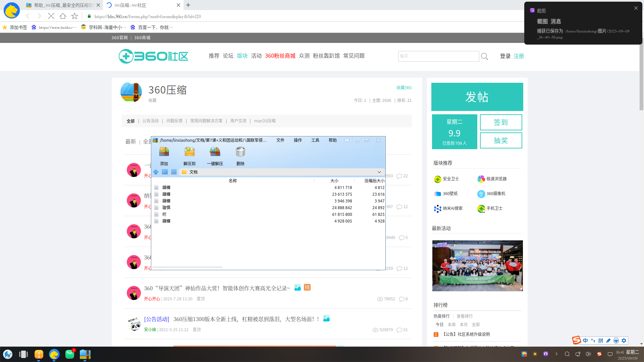This screenshot has width=644, height=362.
Task: Open the volume control in system tray
Action: pos(588,354)
